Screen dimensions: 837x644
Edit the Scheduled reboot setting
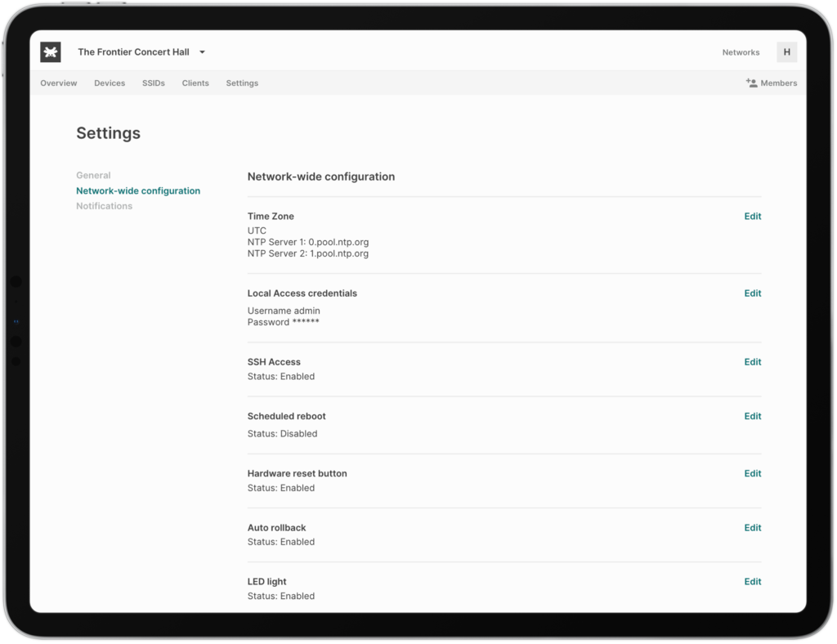coord(751,416)
